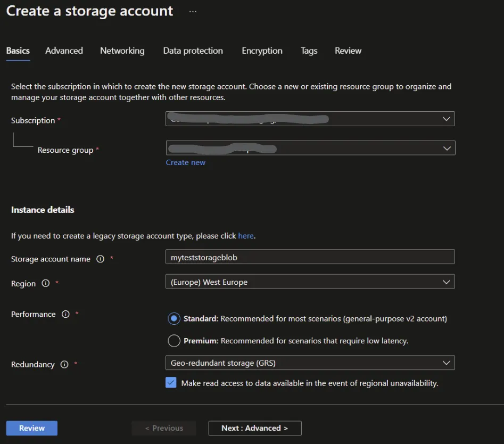
Task: Switch to the Networking tab
Action: 122,51
